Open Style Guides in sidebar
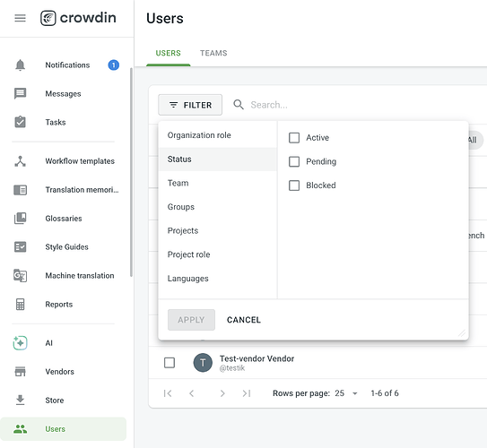The image size is (487, 448). 66,247
